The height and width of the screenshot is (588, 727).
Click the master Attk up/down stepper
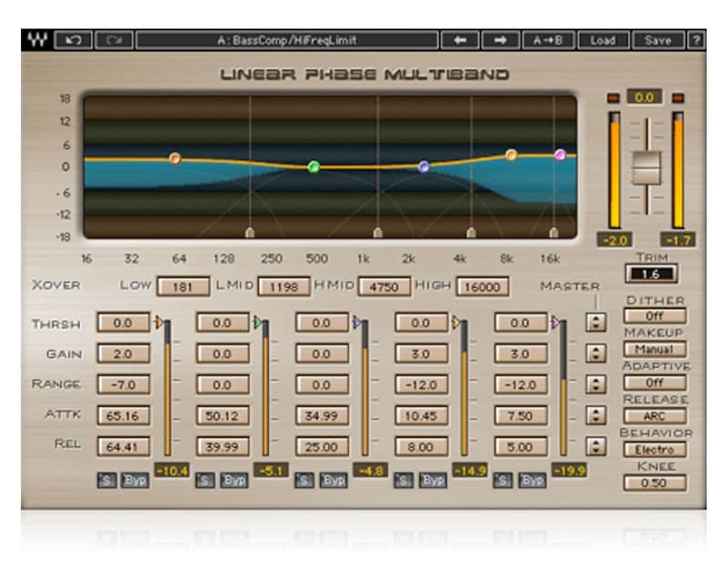596,415
